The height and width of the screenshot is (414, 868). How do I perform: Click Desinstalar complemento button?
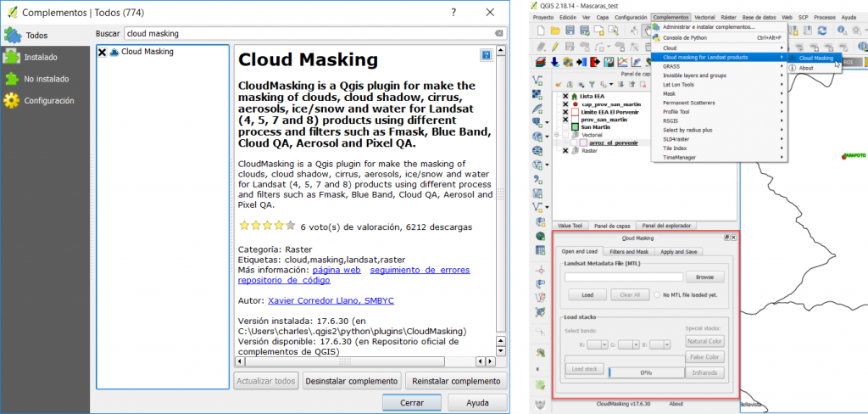coord(351,381)
